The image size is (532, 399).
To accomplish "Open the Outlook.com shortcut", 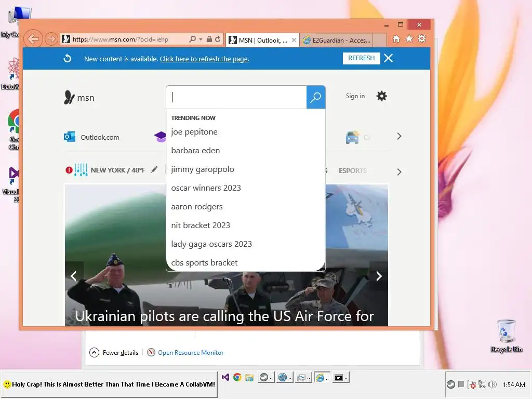I will (x=91, y=137).
